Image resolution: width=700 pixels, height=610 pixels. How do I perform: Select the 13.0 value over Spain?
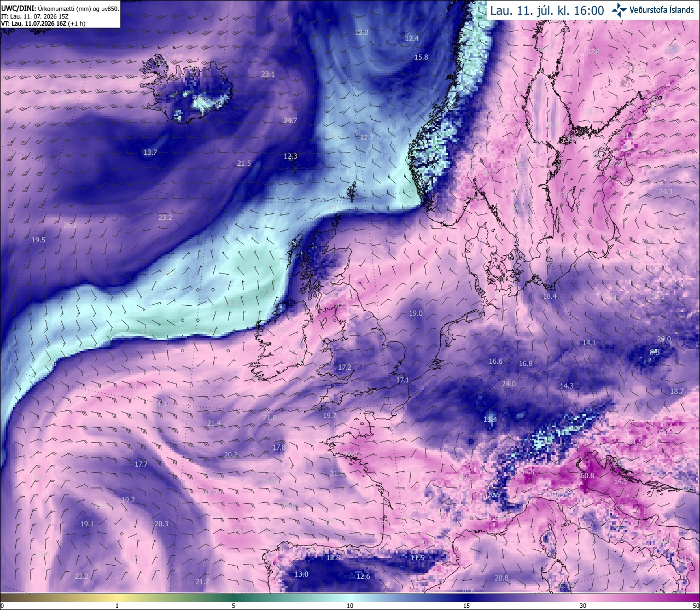coord(301,574)
